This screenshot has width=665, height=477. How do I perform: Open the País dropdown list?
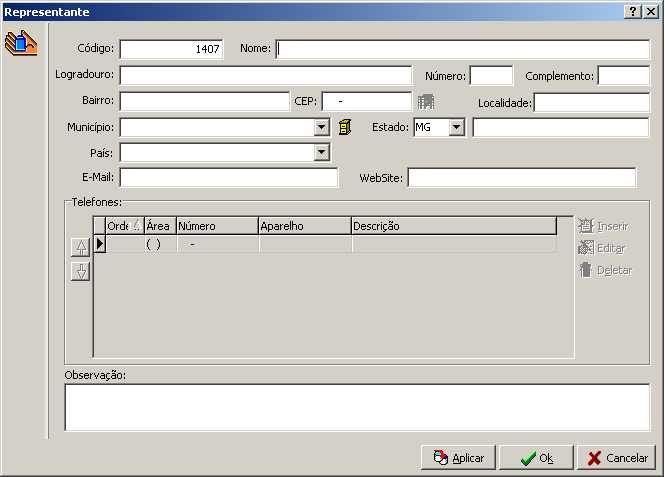tap(321, 153)
